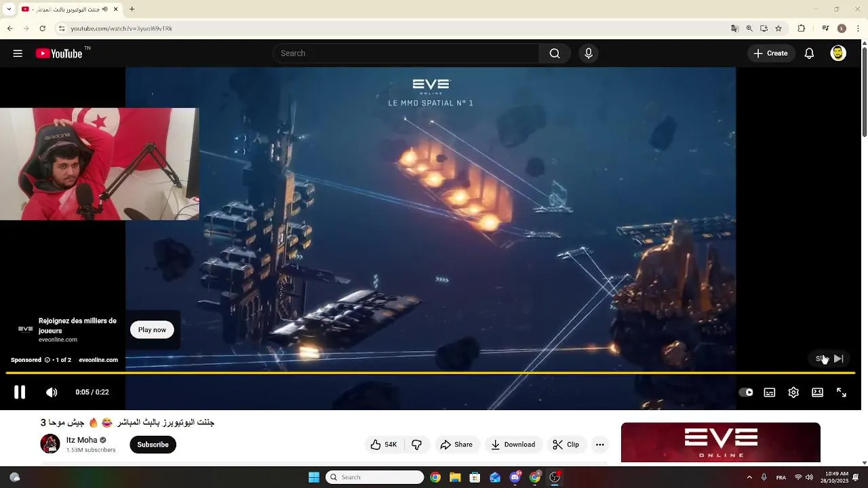Open YouTube notifications bell

(x=809, y=54)
